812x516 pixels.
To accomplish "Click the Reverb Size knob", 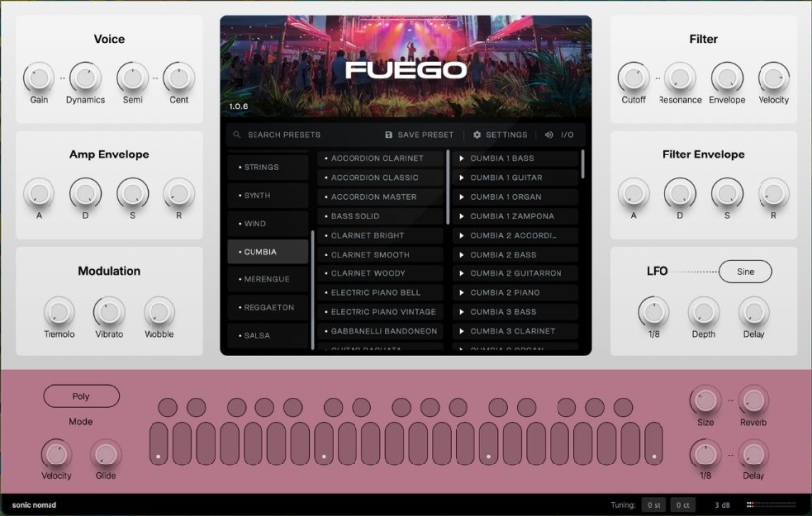I will [x=705, y=400].
